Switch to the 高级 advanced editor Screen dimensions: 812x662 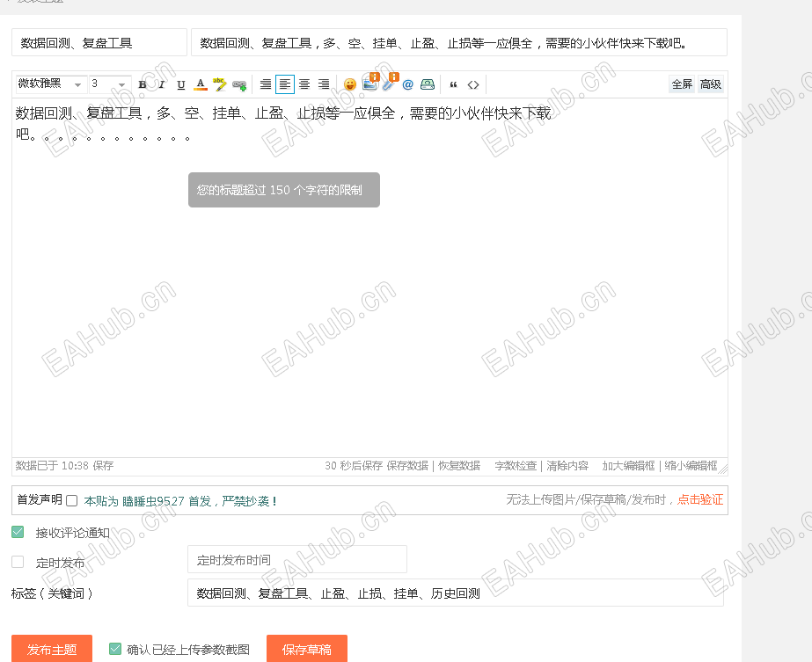pyautogui.click(x=711, y=84)
